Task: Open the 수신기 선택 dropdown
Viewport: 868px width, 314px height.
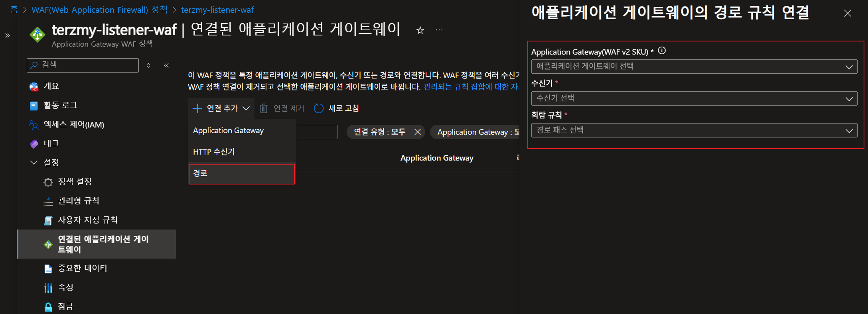Action: 694,98
